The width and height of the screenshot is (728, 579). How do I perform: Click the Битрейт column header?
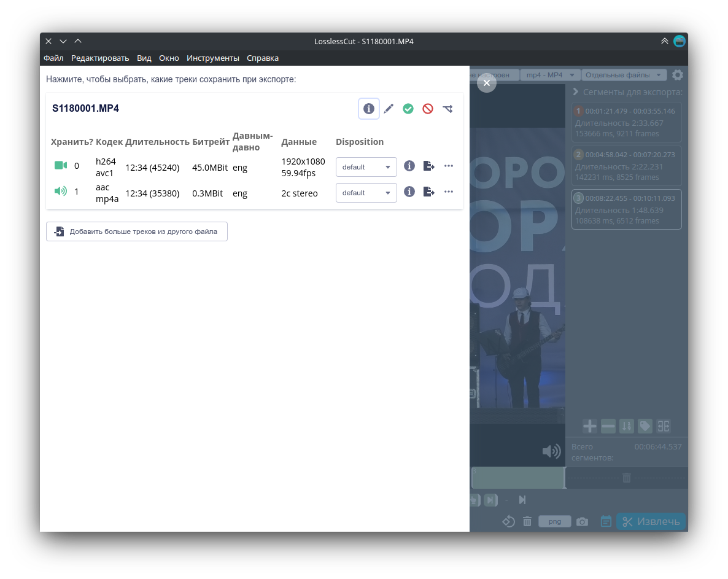211,142
